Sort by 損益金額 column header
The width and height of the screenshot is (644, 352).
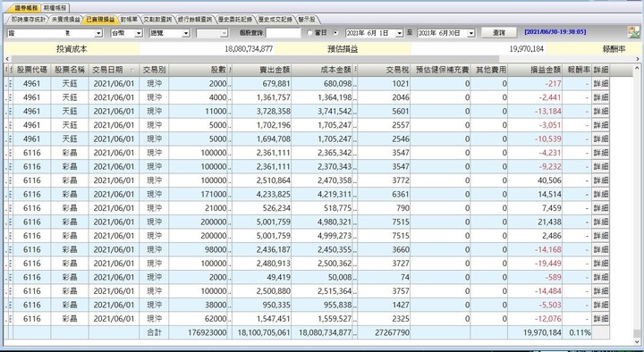535,70
